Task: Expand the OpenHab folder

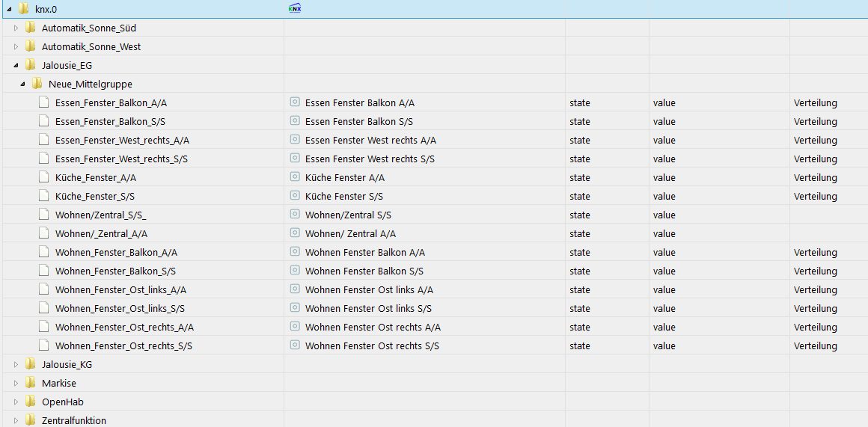Action: pos(16,402)
